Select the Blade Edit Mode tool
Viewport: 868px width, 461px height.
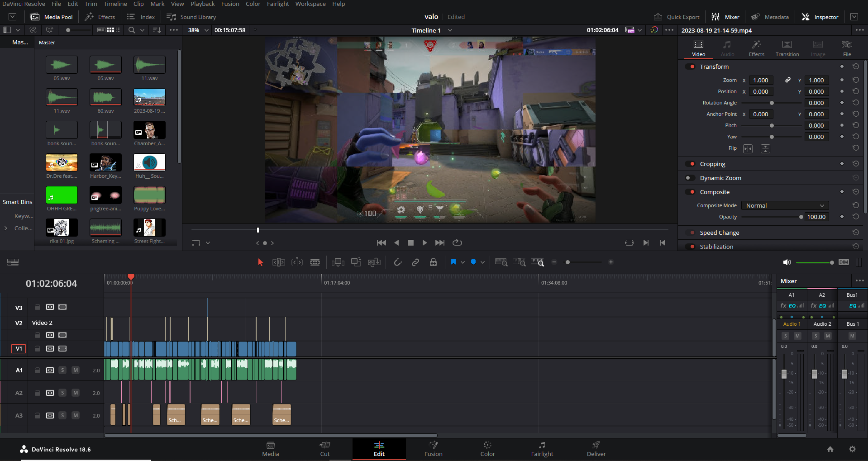coord(315,262)
